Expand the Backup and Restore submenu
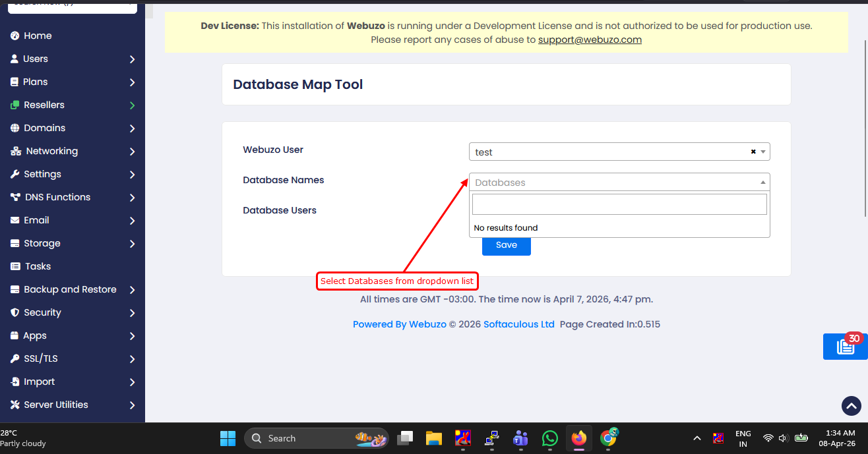868x454 pixels. (132, 290)
